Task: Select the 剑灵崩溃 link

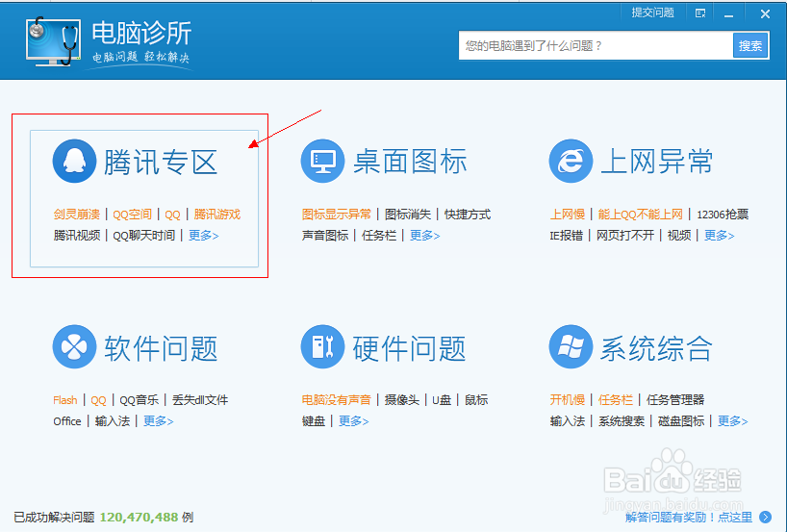Action: click(x=77, y=215)
